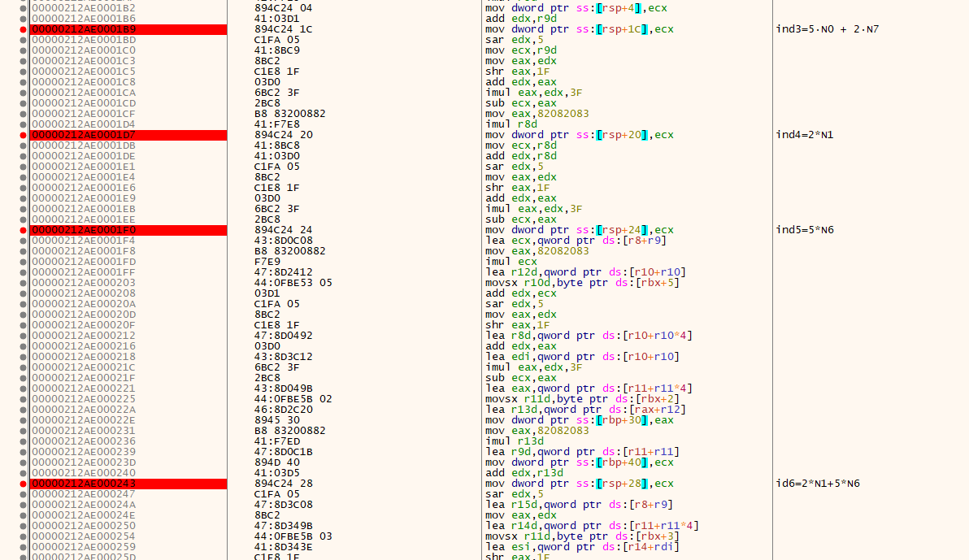Select instruction 'lea r12d,qword ptr ds:[r10+r10]'
969x560 pixels.
586,272
